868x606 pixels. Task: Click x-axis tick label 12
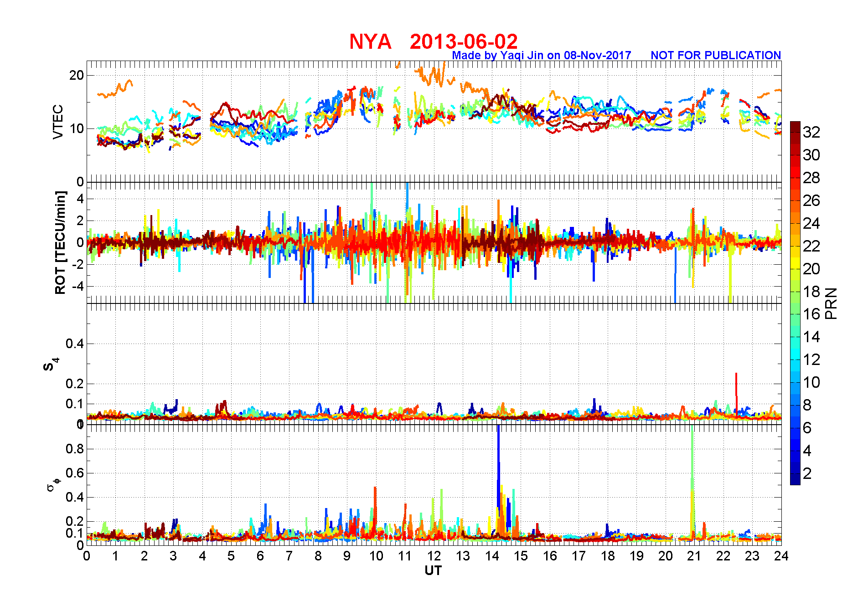coord(434,556)
